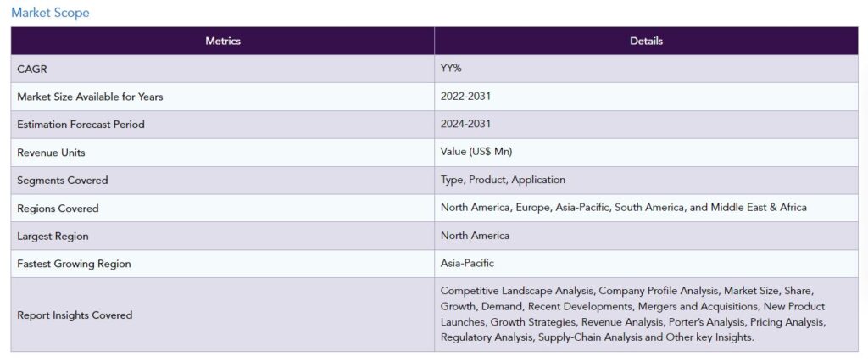
Task: Click the YY% value cell
Action: pos(453,69)
